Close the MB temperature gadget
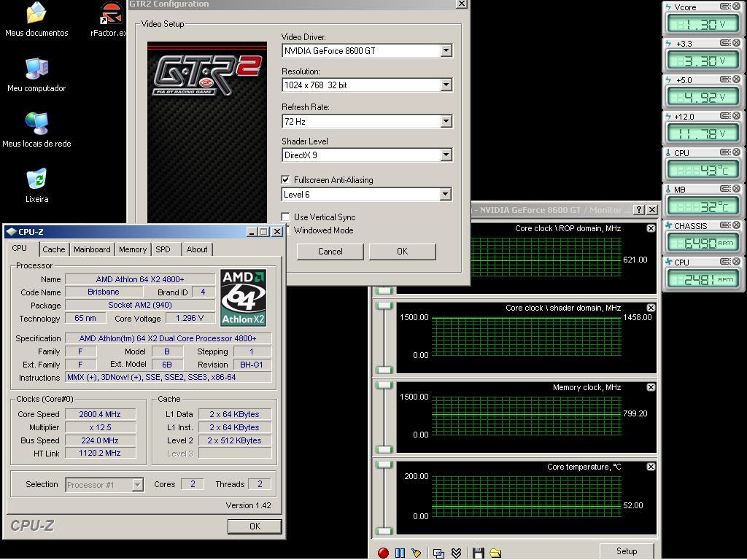The image size is (747, 560). 737,189
